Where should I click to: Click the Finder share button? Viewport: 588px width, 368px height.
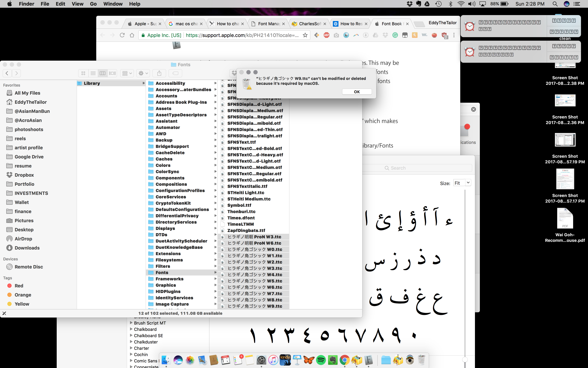click(159, 73)
